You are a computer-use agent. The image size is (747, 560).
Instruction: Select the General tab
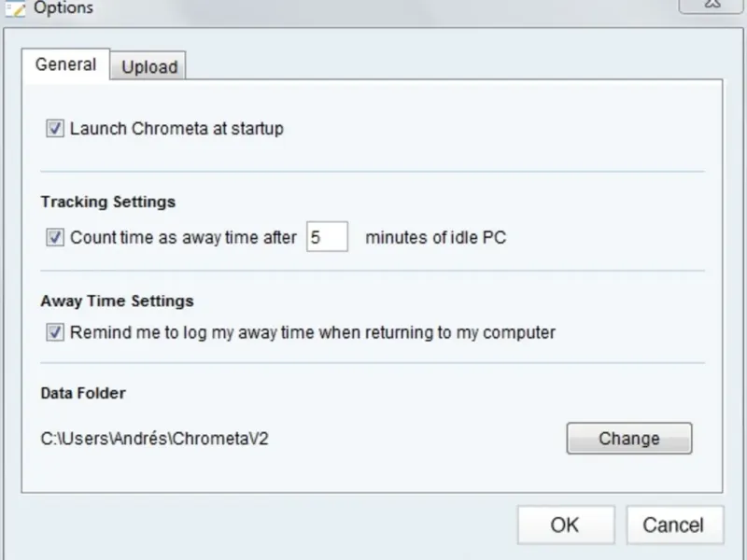(x=65, y=65)
